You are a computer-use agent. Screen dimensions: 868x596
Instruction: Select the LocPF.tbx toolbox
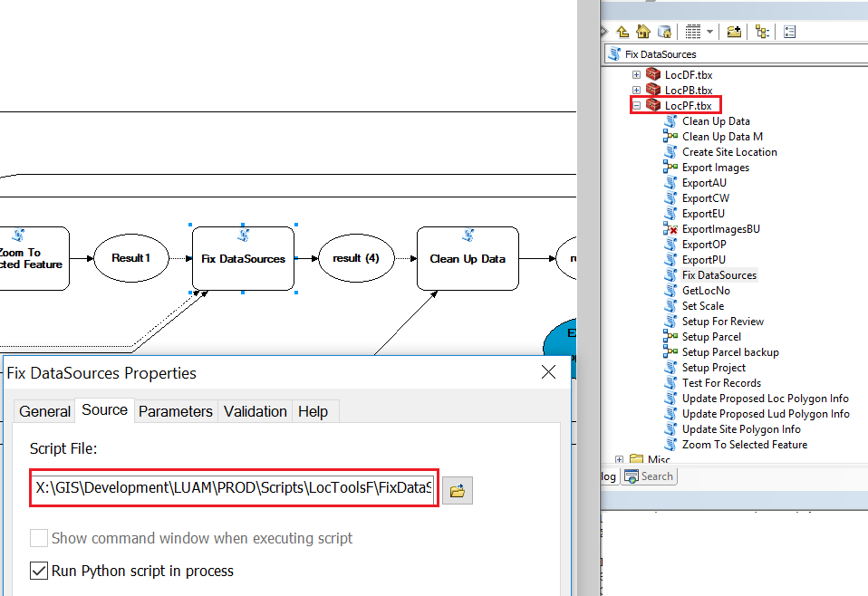tap(688, 106)
